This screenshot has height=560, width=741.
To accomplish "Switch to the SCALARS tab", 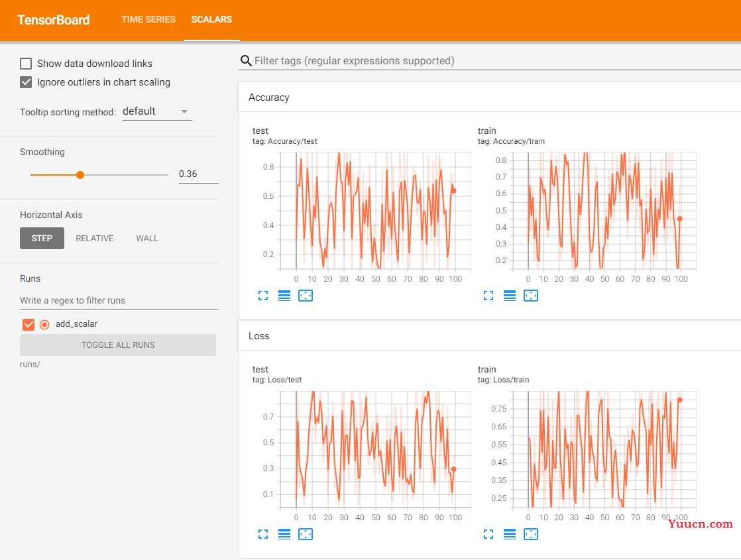I will [x=211, y=19].
